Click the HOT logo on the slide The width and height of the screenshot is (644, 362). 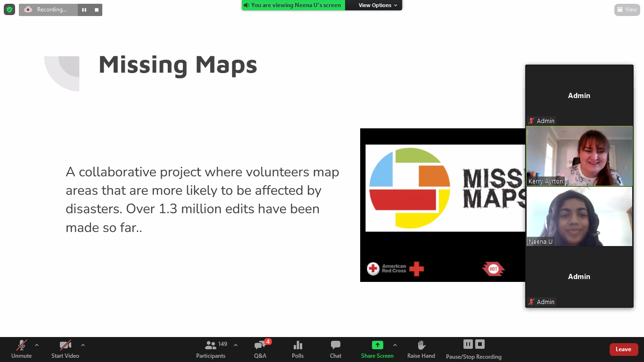[493, 269]
